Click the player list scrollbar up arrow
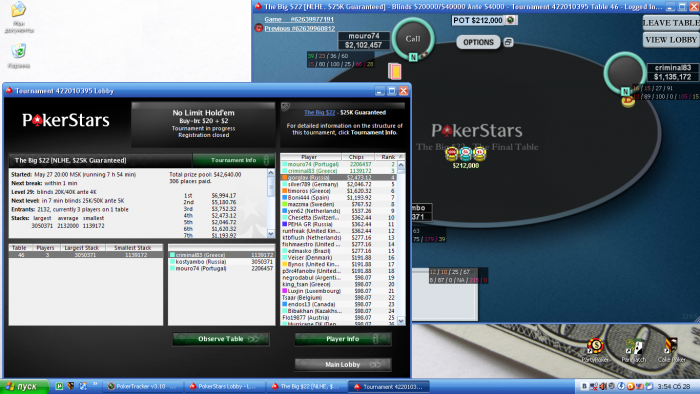This screenshot has width=700, height=394. (x=401, y=165)
